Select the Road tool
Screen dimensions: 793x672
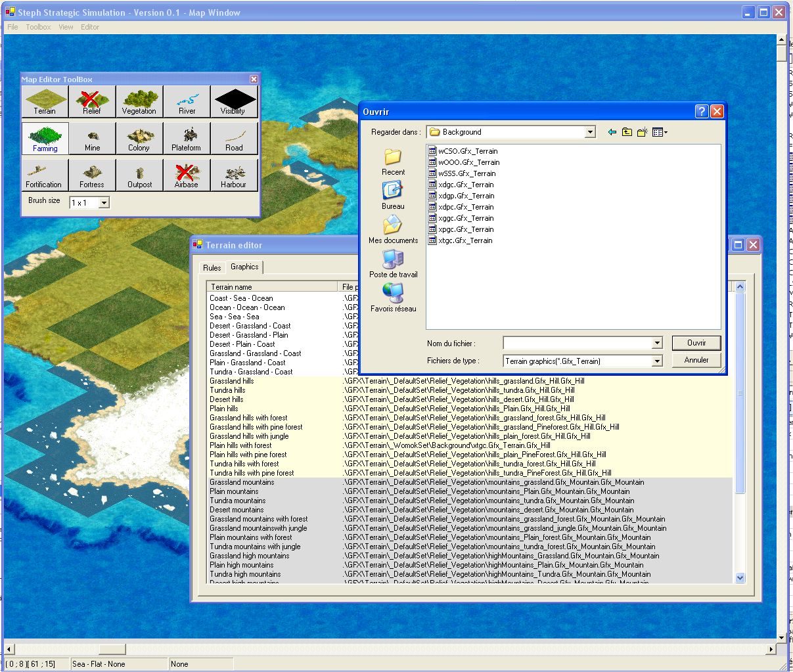coord(234,139)
